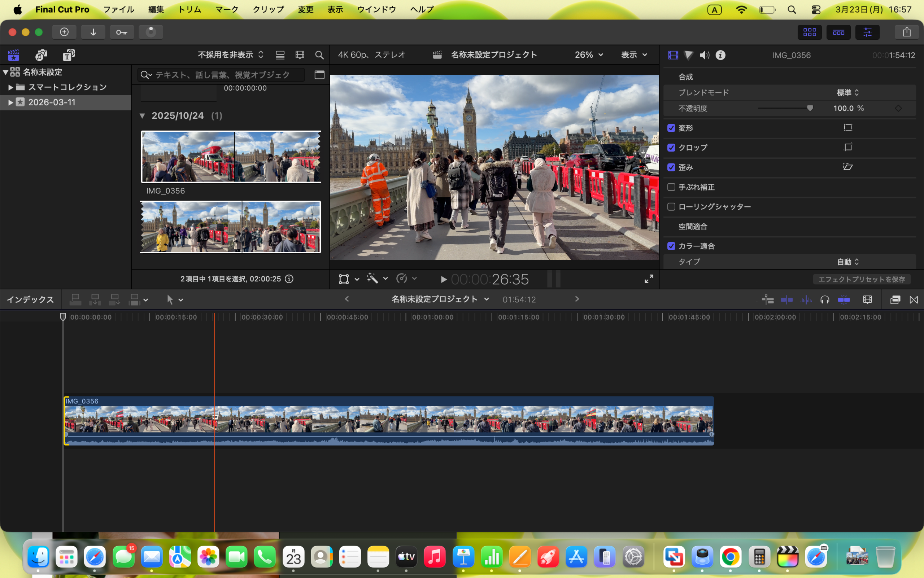This screenshot has height=578, width=924.
Task: Disable the カラー適合 checkbox
Action: 671,246
